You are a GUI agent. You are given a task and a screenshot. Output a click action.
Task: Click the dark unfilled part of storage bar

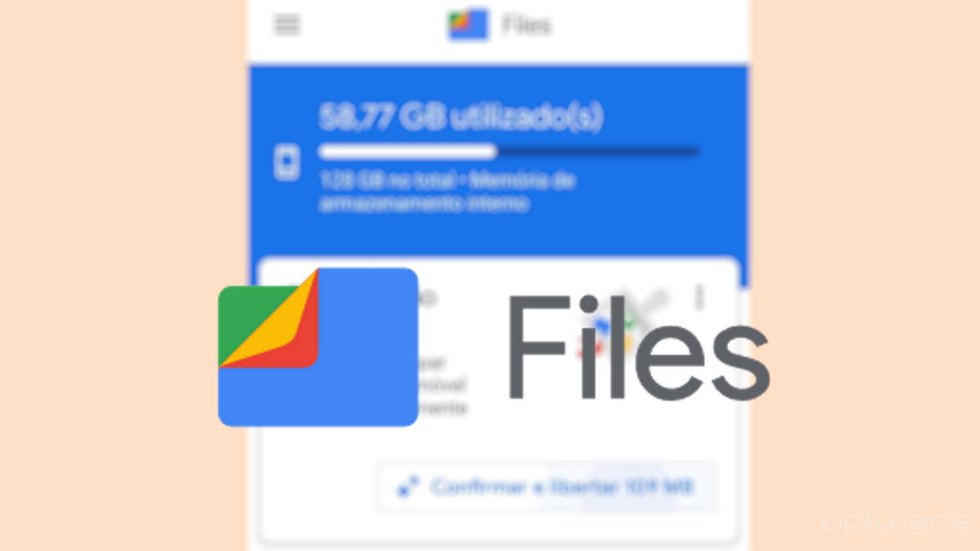598,151
